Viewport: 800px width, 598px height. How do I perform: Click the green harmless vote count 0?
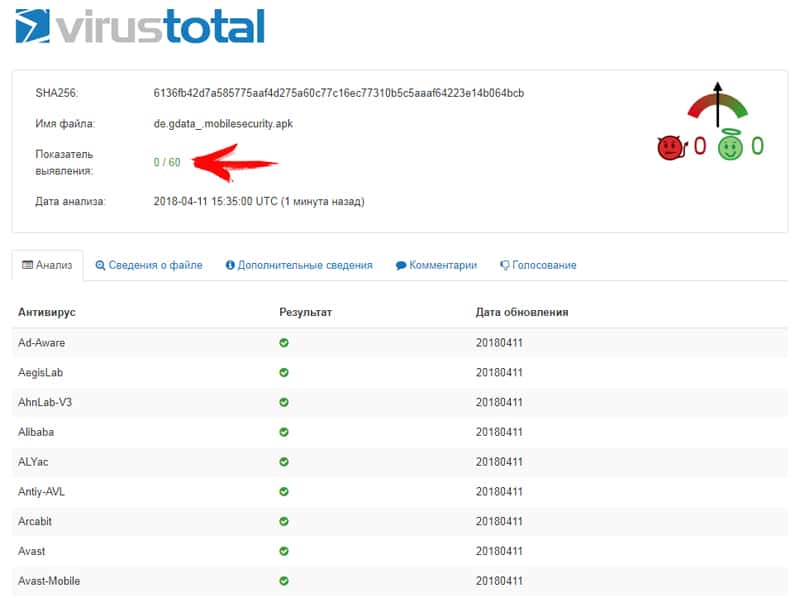tap(758, 146)
